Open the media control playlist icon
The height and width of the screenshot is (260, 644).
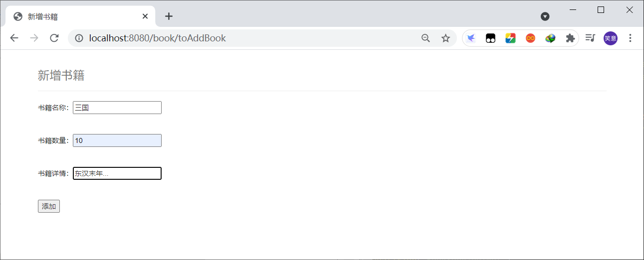point(591,38)
